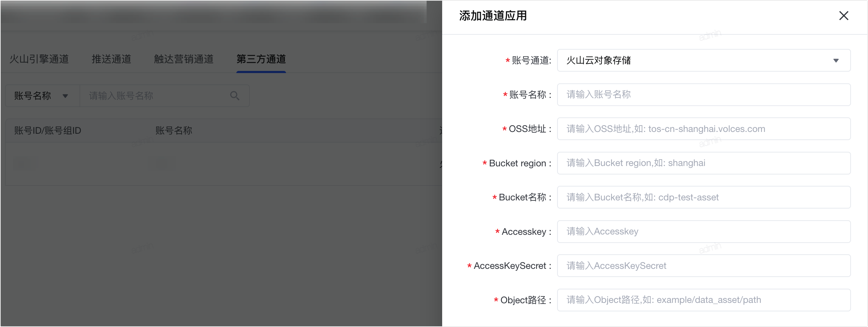Close the 添加通道应用 drawer
This screenshot has width=868, height=327.
click(844, 16)
